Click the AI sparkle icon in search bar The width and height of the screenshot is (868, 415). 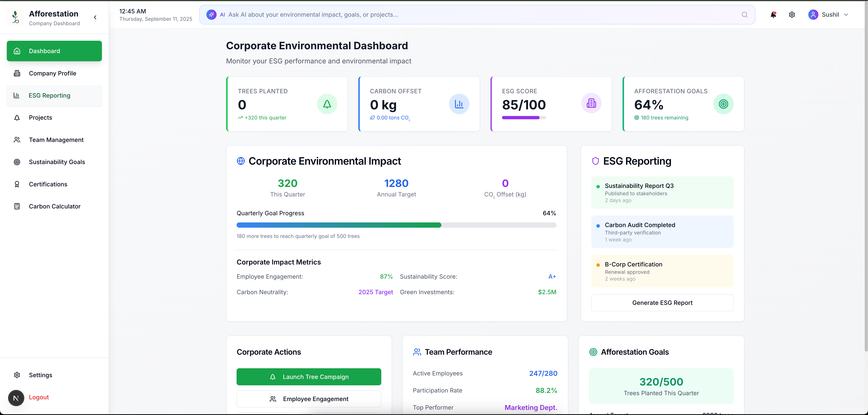211,14
